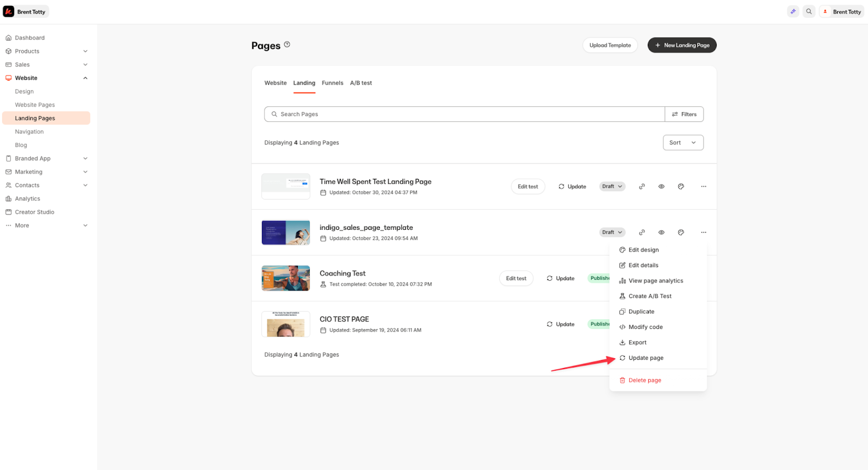Image resolution: width=868 pixels, height=470 pixels.
Task: Focus the Search Pages input field
Action: [464, 114]
